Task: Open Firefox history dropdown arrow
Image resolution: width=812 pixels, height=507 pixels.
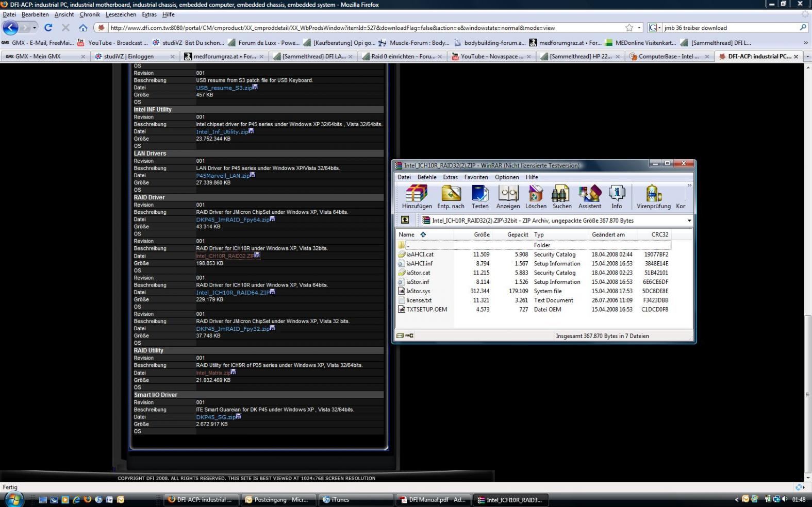Action: tap(35, 28)
